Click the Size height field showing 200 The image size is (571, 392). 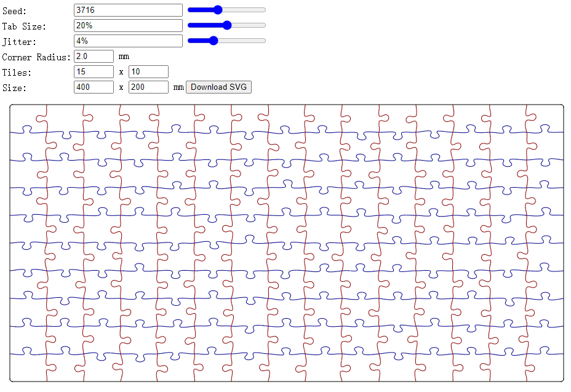click(x=148, y=87)
